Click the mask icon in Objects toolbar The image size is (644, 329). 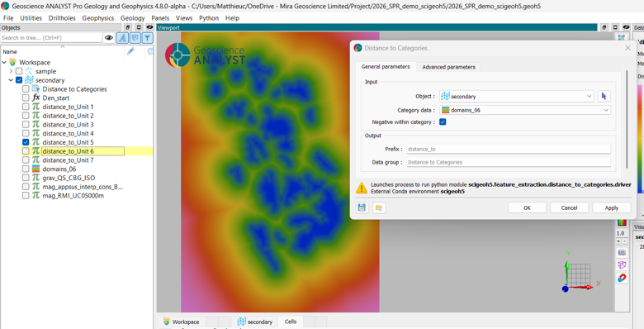pyautogui.click(x=135, y=38)
